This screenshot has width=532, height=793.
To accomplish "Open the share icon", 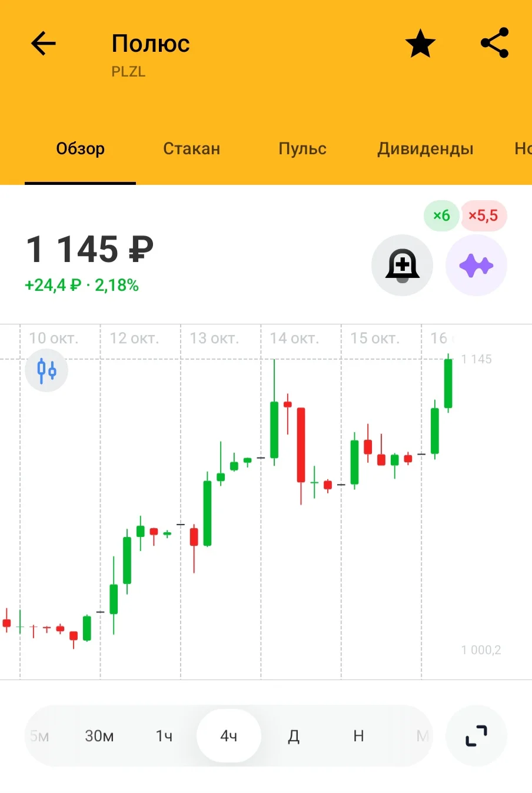I will (495, 43).
